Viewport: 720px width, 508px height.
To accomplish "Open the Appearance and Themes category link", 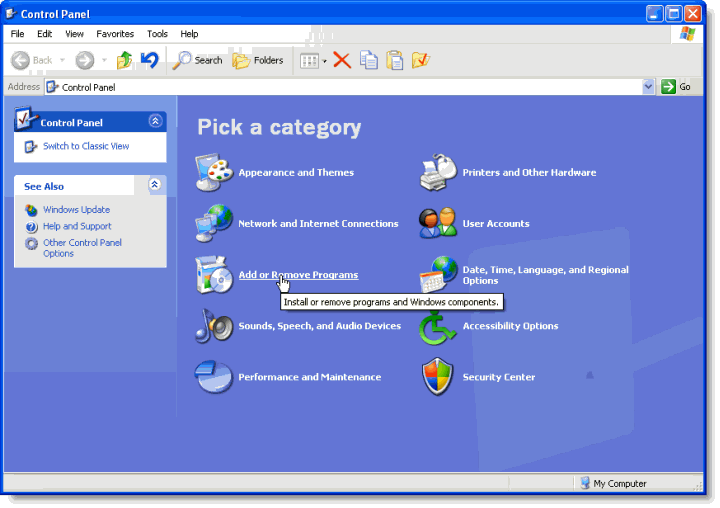I will [x=296, y=173].
